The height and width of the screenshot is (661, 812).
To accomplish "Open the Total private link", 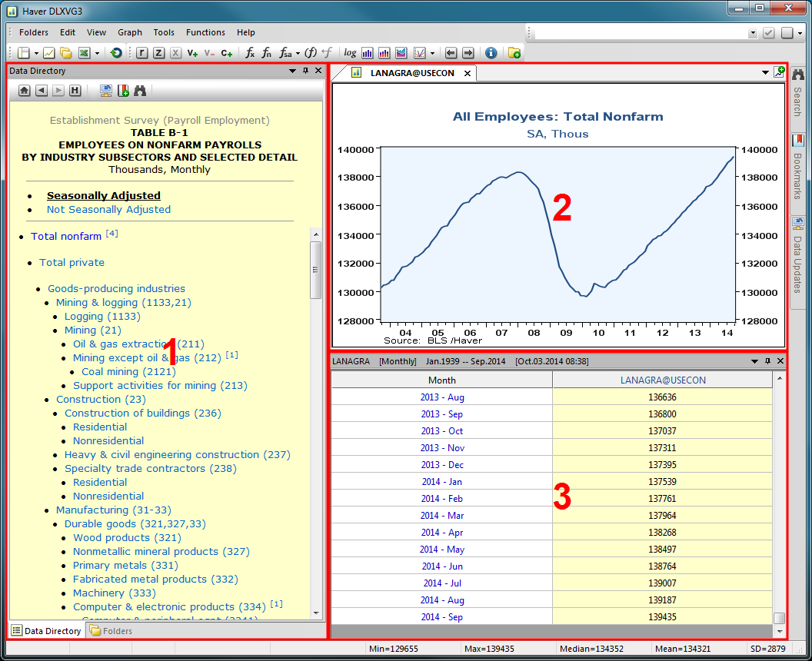I will pyautogui.click(x=72, y=262).
